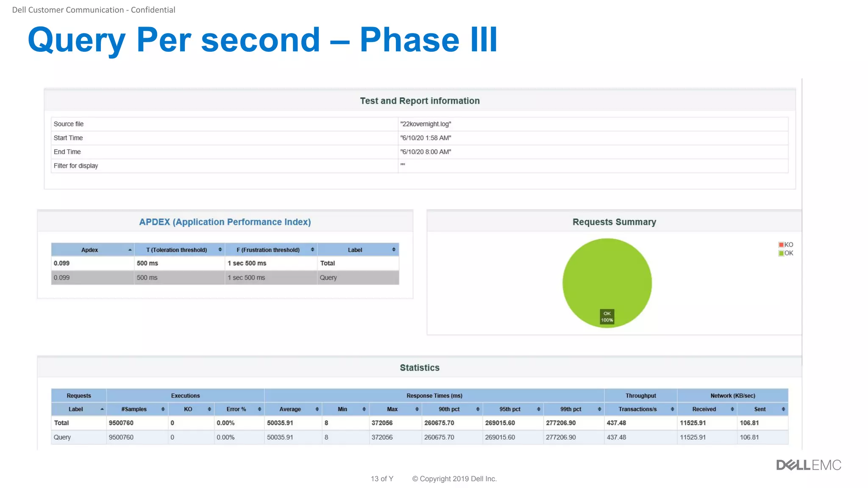
Task: Sort Statistics table by Label arrow
Action: pyautogui.click(x=102, y=409)
